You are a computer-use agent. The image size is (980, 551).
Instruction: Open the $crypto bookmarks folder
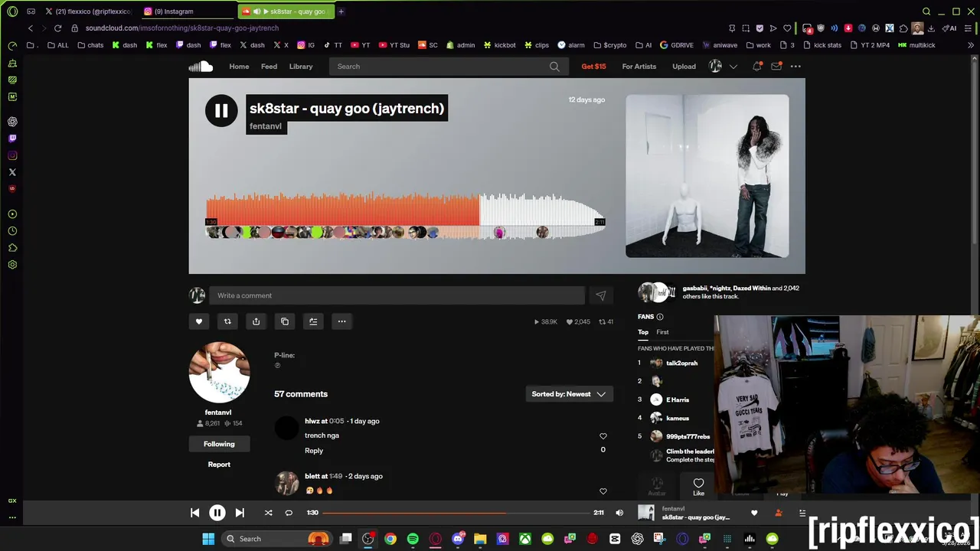click(610, 45)
